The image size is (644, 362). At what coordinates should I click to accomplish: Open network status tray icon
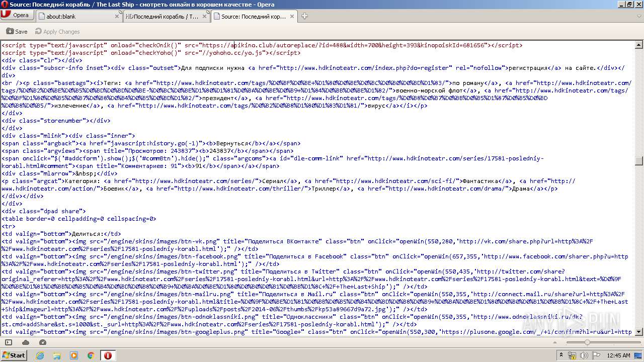[x=572, y=355]
